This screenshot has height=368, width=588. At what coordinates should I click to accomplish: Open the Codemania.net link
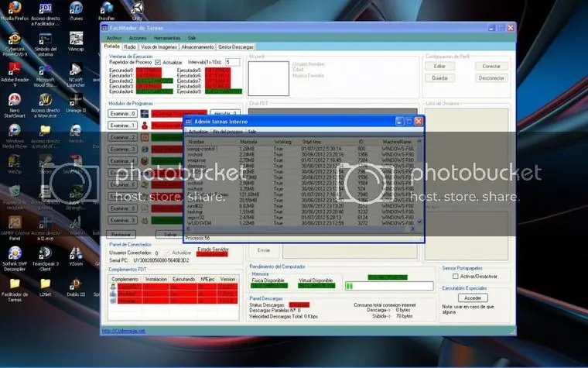click(123, 331)
